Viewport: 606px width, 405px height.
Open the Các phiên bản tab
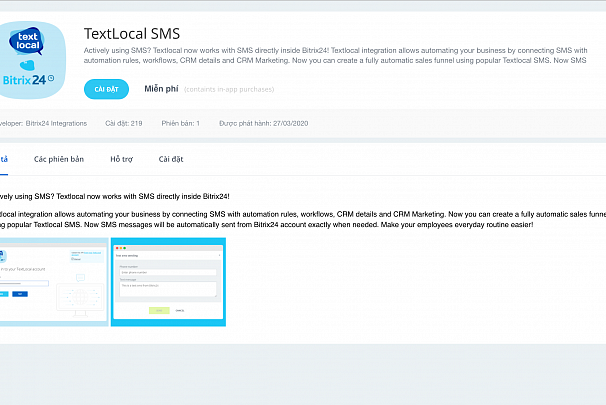(x=59, y=159)
